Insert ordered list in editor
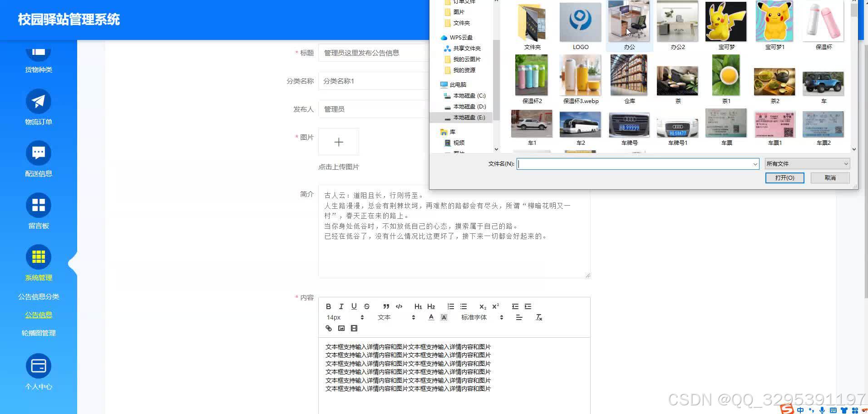Screen dimensions: 868x414 coord(451,306)
